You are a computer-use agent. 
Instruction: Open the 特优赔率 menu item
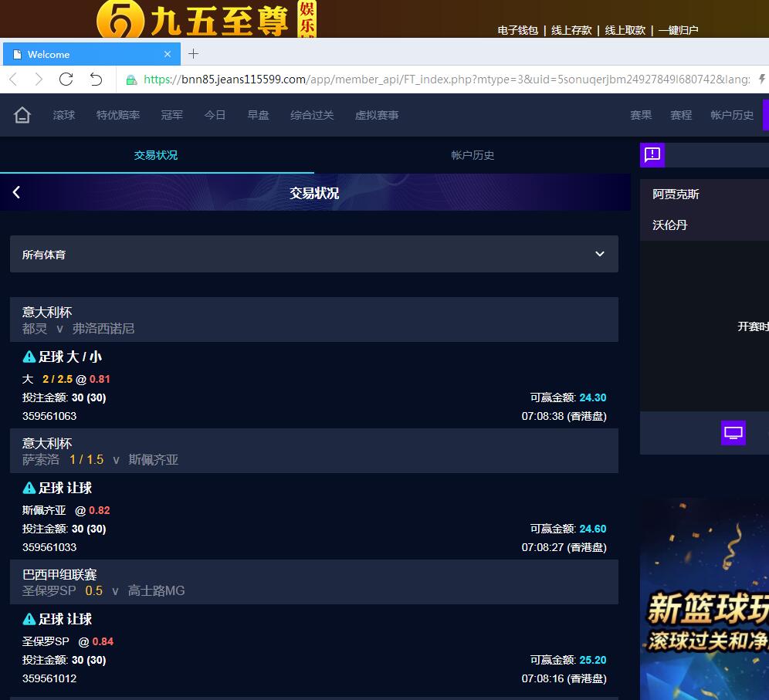pyautogui.click(x=118, y=115)
